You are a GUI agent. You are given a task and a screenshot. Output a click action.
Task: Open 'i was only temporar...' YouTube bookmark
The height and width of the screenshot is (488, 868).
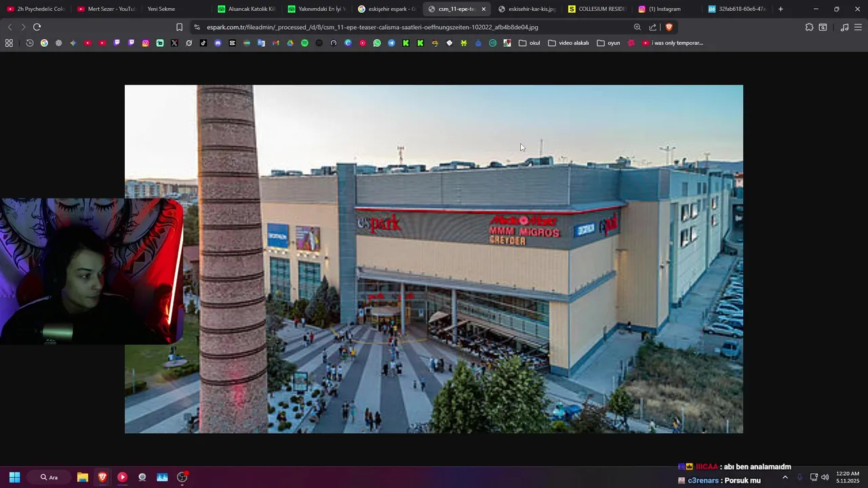point(673,43)
